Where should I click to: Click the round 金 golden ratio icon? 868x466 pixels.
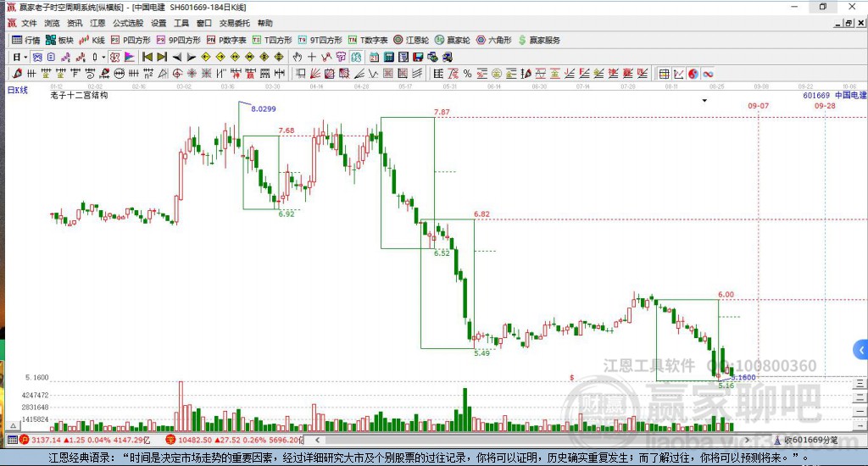pos(497,74)
